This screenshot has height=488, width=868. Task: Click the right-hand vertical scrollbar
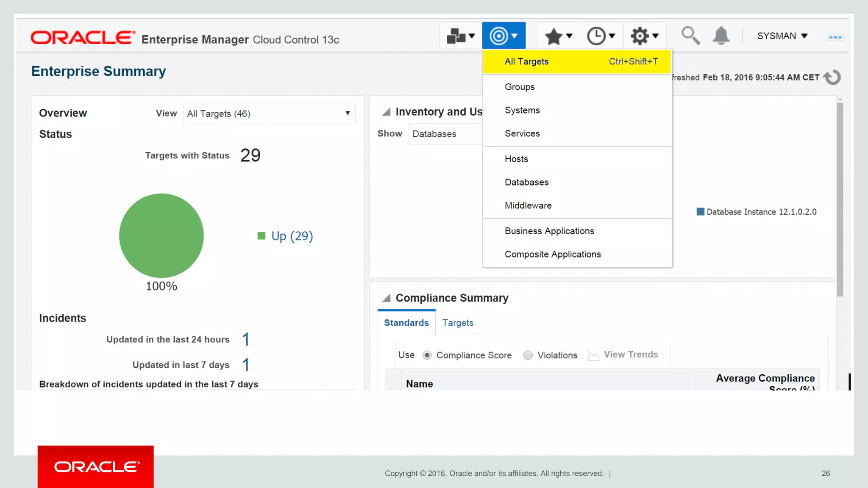(840, 199)
